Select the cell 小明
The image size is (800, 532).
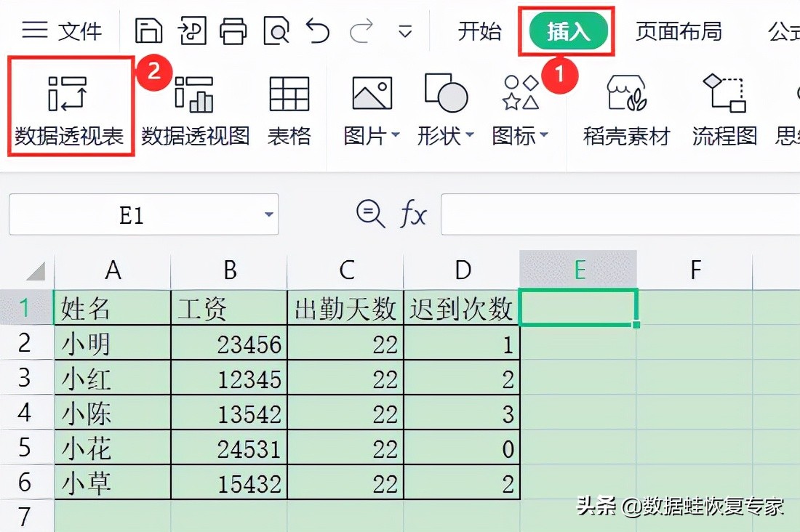(113, 343)
